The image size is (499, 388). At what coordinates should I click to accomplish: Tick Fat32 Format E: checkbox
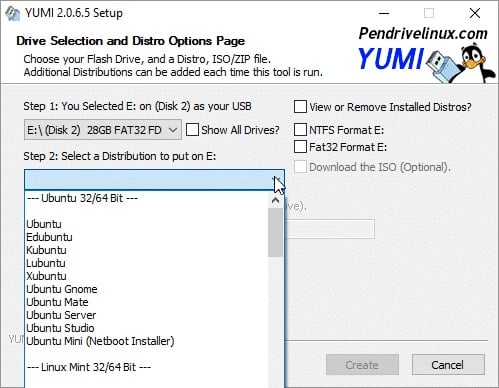[x=300, y=147]
